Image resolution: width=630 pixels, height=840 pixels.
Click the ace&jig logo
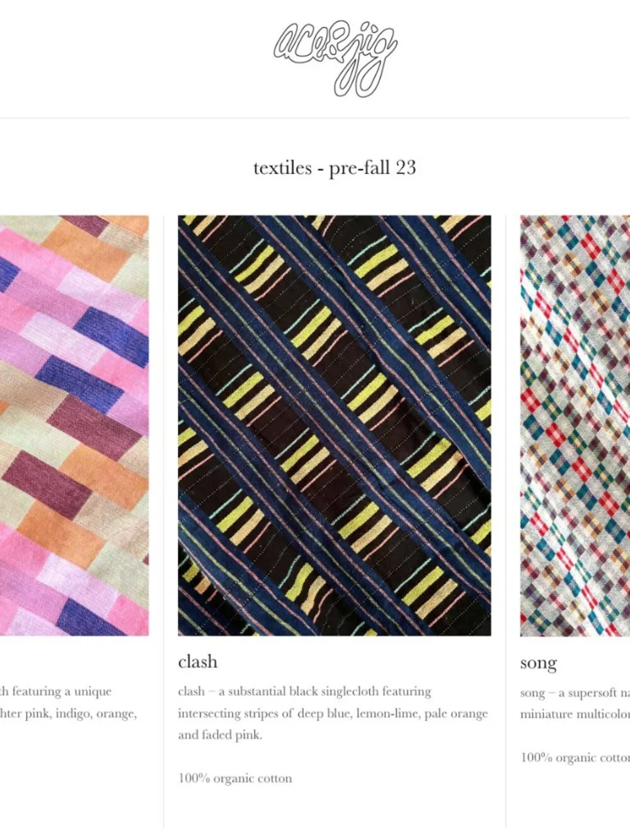tap(335, 58)
